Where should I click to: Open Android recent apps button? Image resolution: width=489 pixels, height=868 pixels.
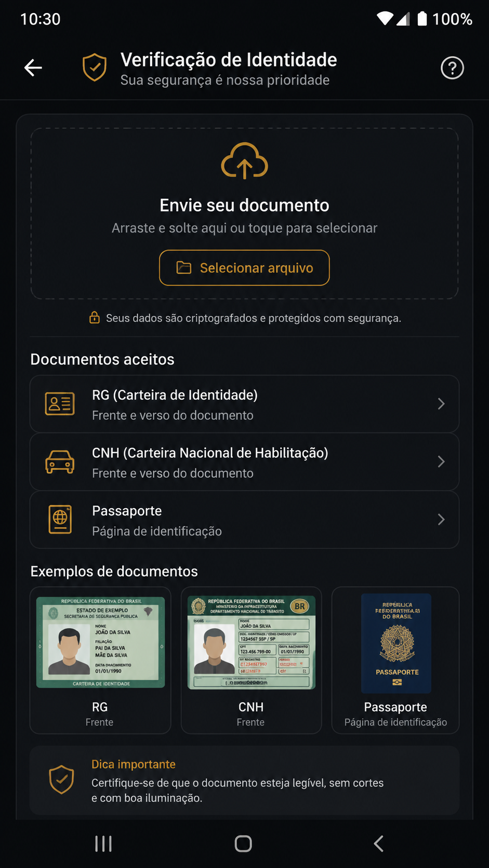(103, 844)
